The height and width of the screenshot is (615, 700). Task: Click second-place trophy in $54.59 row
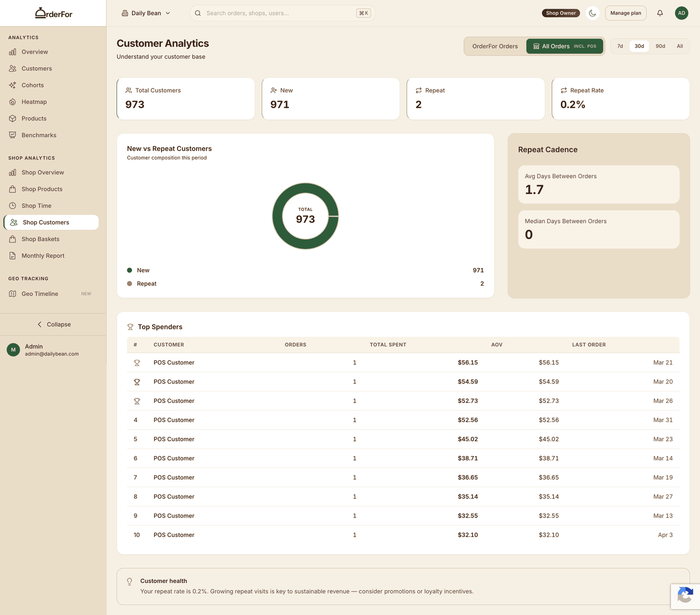coord(136,382)
